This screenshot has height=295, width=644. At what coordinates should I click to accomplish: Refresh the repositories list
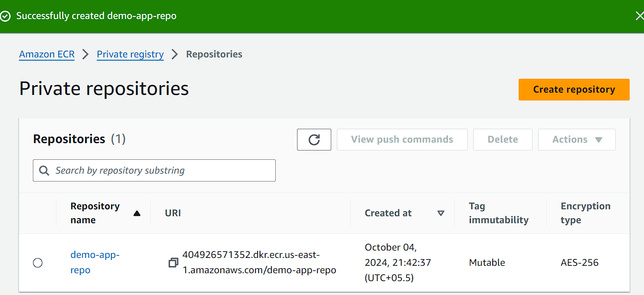[x=314, y=139]
